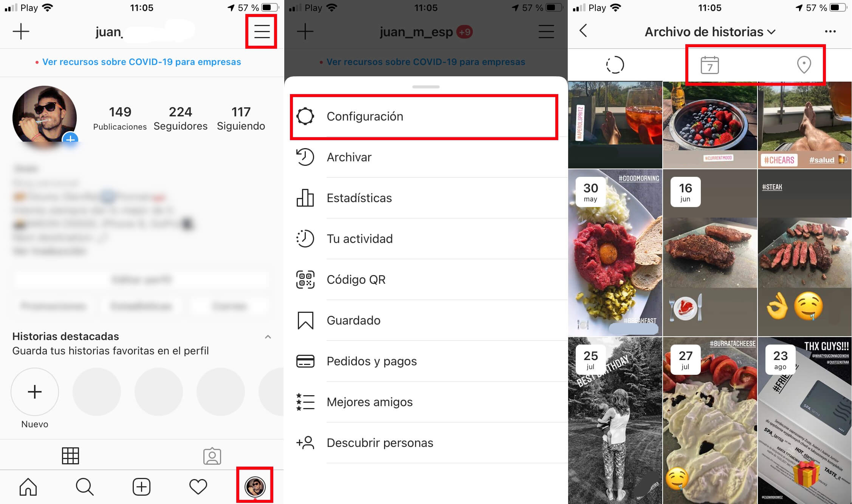Expand the Archivo de historias dropdown
This screenshot has height=504, width=852.
710,32
